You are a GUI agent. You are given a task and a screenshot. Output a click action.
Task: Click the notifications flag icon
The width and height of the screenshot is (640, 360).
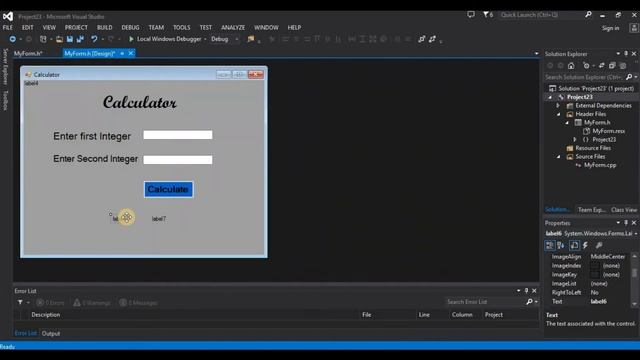(488, 15)
